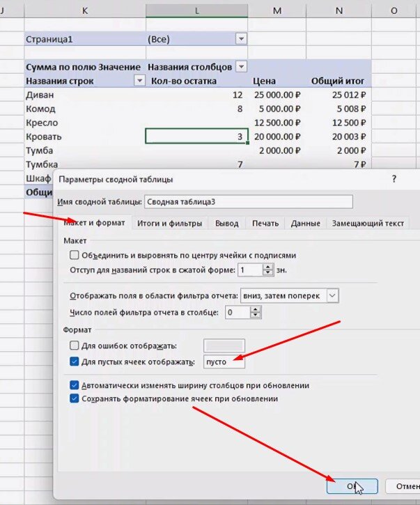Switch to the 'Данные' tab

305,223
